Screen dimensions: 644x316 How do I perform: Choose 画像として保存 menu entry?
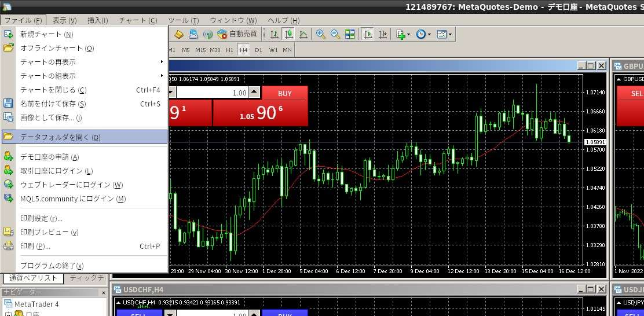tap(85, 118)
